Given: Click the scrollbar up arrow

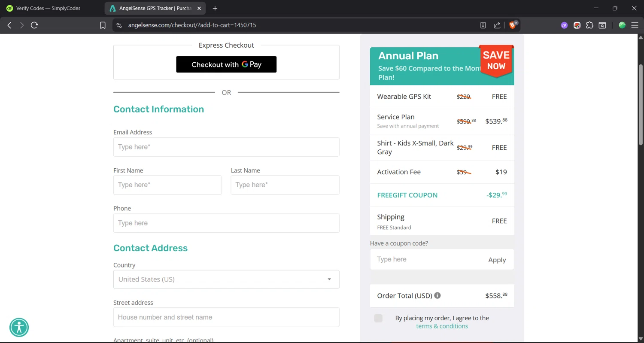Looking at the screenshot, I should tap(641, 37).
